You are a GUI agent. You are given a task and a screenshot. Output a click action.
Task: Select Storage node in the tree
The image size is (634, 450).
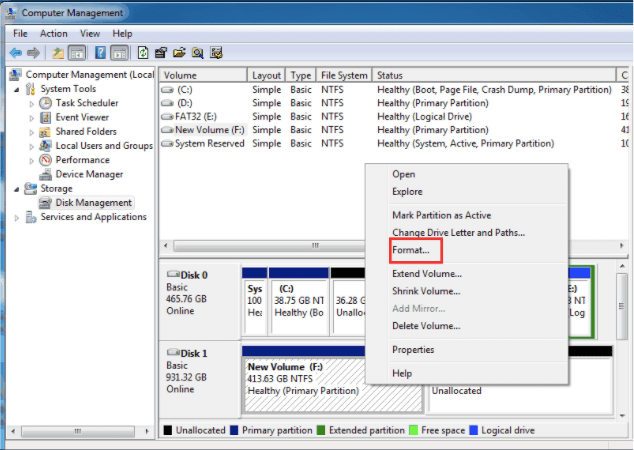click(x=56, y=189)
